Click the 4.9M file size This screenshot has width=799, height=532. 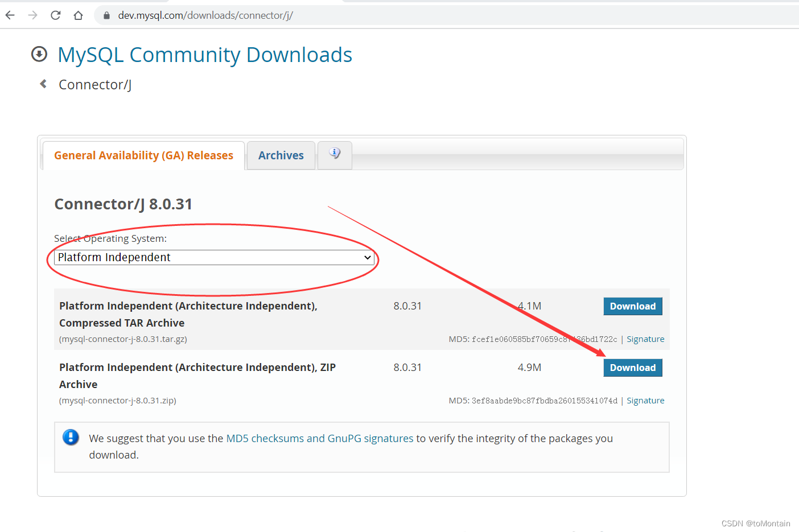(529, 368)
